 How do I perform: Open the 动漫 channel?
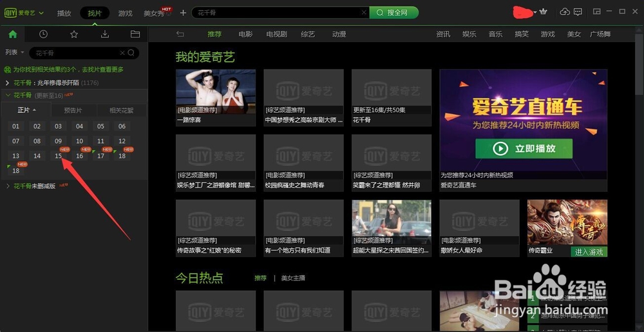[339, 34]
